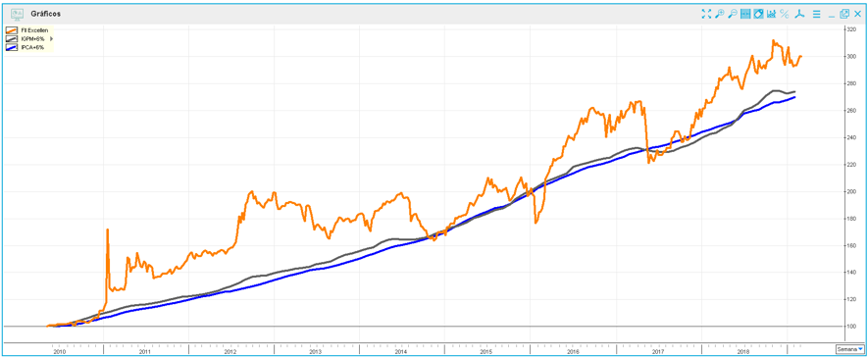Click the orange FII Excellen legend swatch
The width and height of the screenshot is (868, 357).
pos(13,29)
